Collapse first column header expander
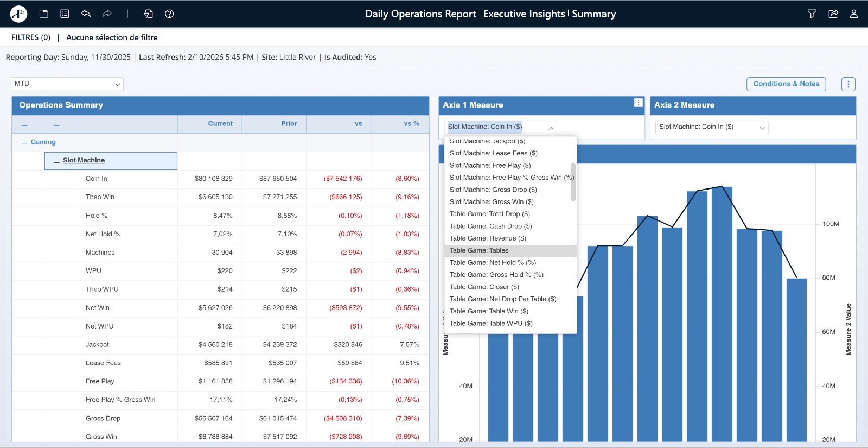Image resolution: width=868 pixels, height=448 pixels. point(24,124)
